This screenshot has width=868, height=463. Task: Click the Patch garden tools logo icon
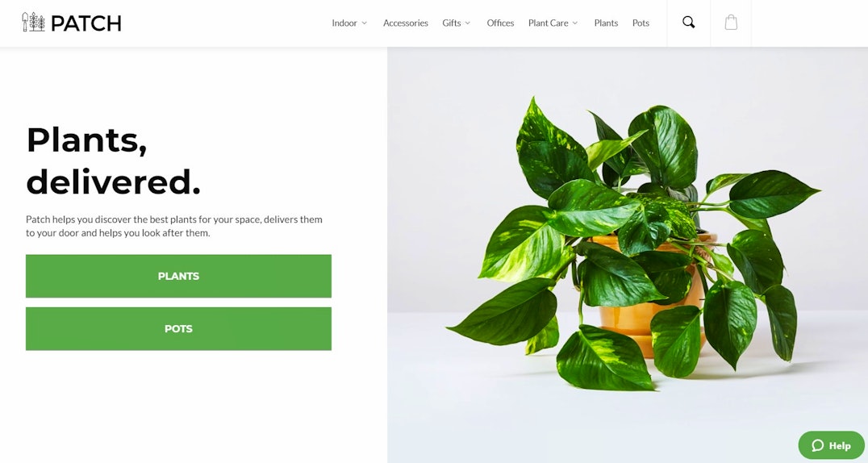click(x=33, y=22)
